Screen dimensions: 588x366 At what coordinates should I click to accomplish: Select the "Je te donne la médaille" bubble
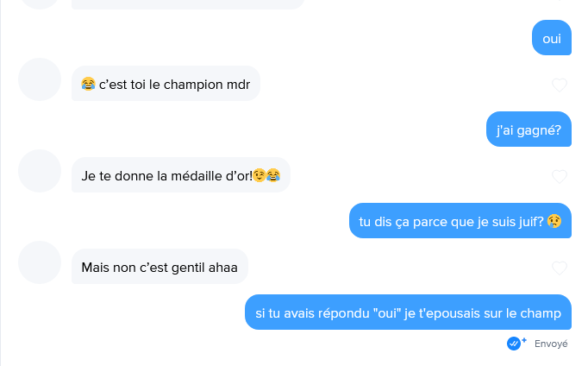pos(181,175)
